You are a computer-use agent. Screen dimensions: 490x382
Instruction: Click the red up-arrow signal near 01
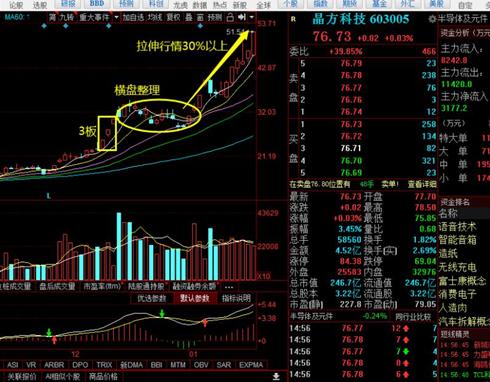205,323
